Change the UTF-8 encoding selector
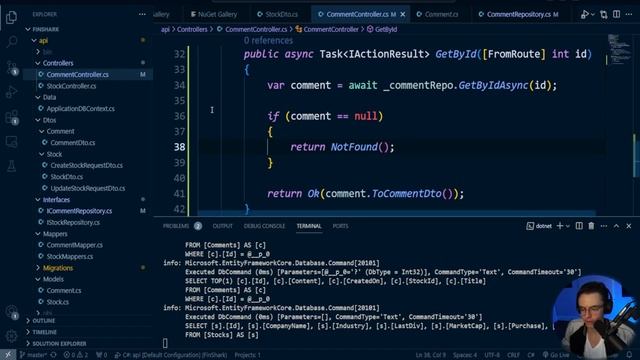The image size is (640, 360). pos(492,355)
